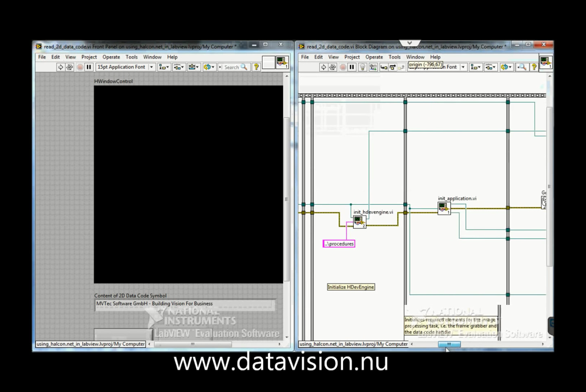Click Abort Execution in Front Panel toolbar

(80, 67)
